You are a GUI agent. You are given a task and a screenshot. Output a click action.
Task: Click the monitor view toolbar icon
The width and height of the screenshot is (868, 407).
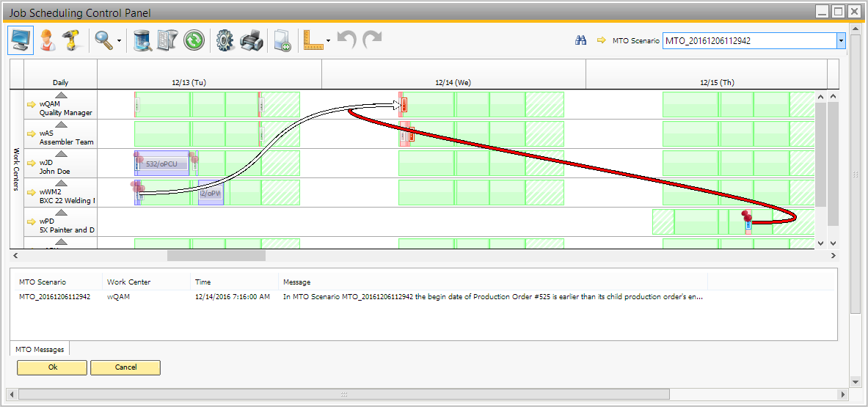[21, 40]
